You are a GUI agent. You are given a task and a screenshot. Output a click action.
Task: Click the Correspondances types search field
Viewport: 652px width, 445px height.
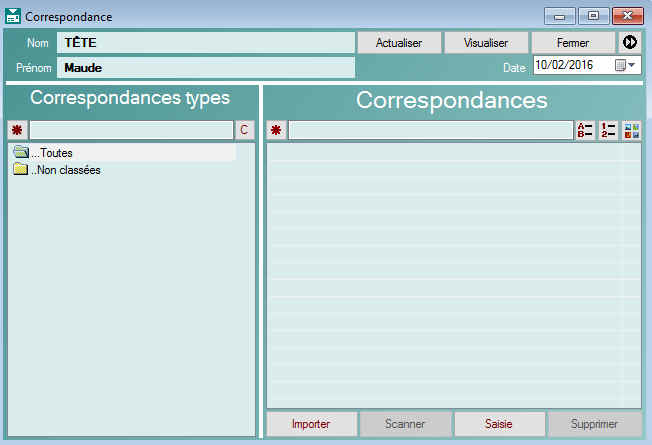point(131,131)
